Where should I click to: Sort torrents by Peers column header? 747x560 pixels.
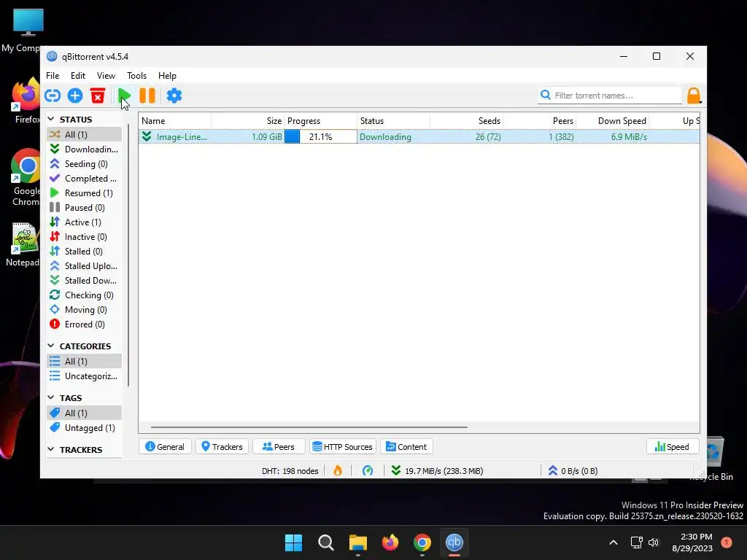point(539,121)
